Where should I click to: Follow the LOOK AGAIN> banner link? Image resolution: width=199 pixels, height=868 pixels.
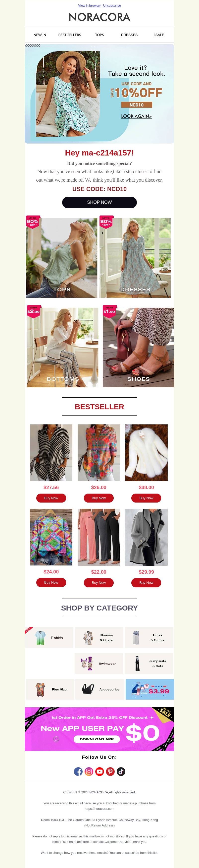(x=136, y=116)
